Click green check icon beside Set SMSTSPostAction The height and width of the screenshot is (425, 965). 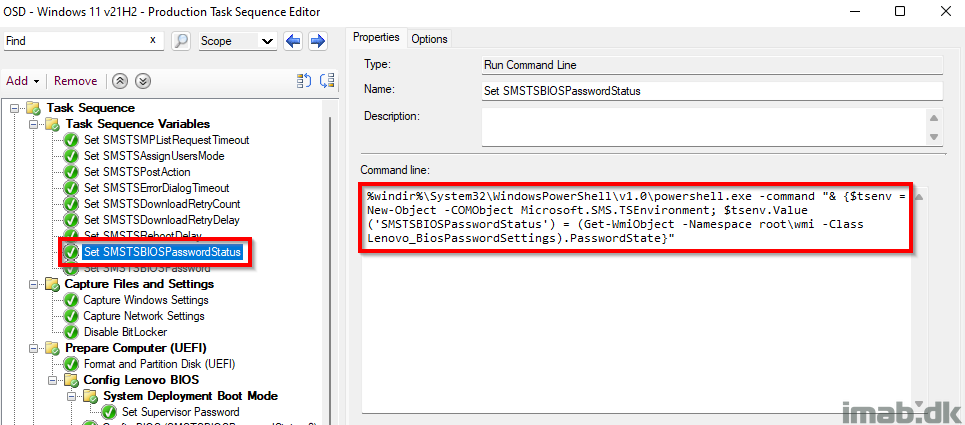click(x=71, y=172)
